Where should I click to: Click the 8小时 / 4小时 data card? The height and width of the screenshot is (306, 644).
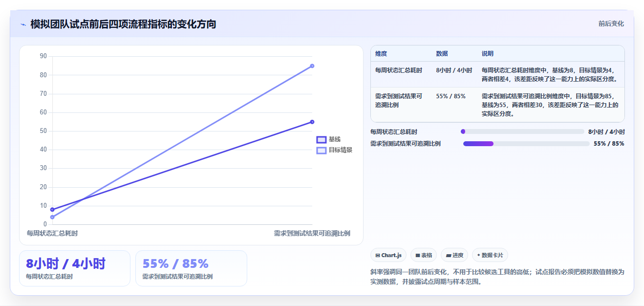75,268
